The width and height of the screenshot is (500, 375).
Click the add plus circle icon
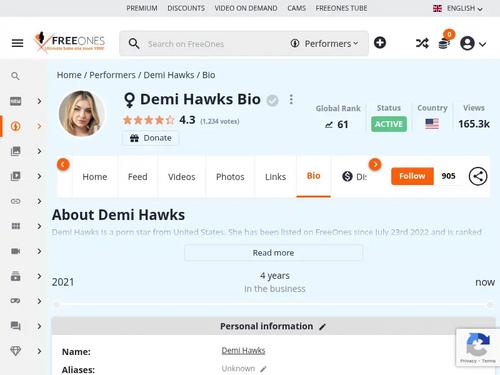click(x=380, y=43)
